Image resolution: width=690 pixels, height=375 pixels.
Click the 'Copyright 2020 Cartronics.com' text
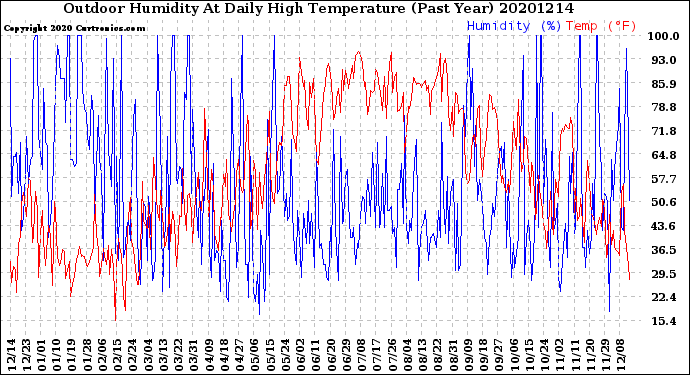tap(74, 28)
